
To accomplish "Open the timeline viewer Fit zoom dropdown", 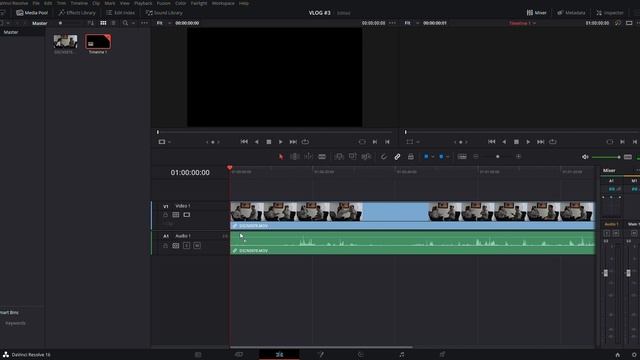I will pyautogui.click(x=411, y=23).
